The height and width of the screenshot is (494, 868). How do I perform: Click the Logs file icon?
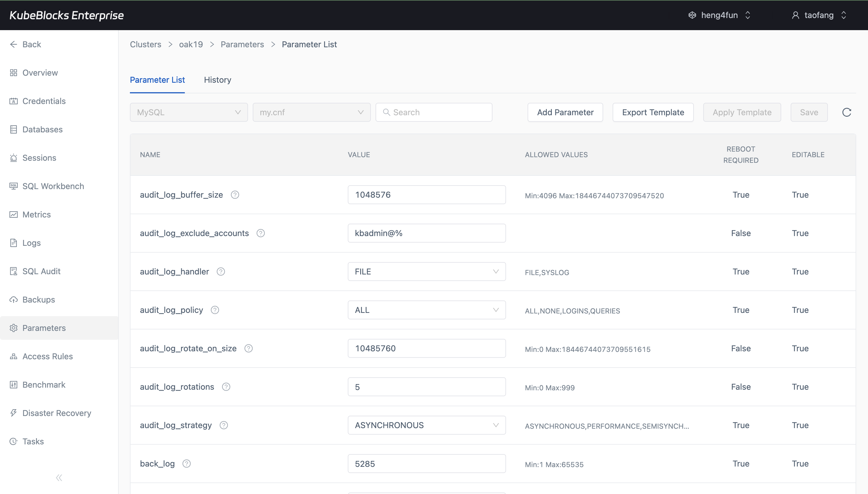[x=14, y=243]
